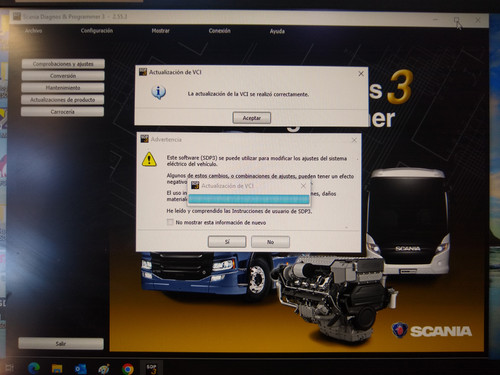Open the Archivo menu
The image size is (500, 375).
click(33, 31)
